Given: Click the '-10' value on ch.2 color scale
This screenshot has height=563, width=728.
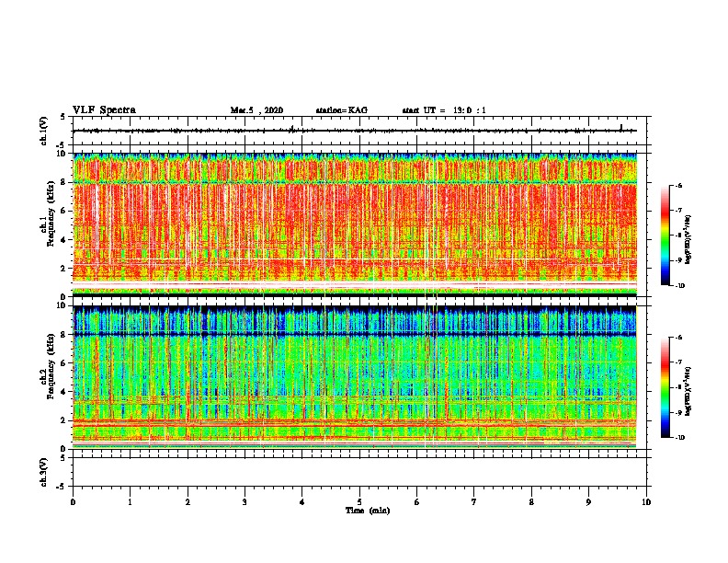Looking at the screenshot, I should (x=678, y=438).
